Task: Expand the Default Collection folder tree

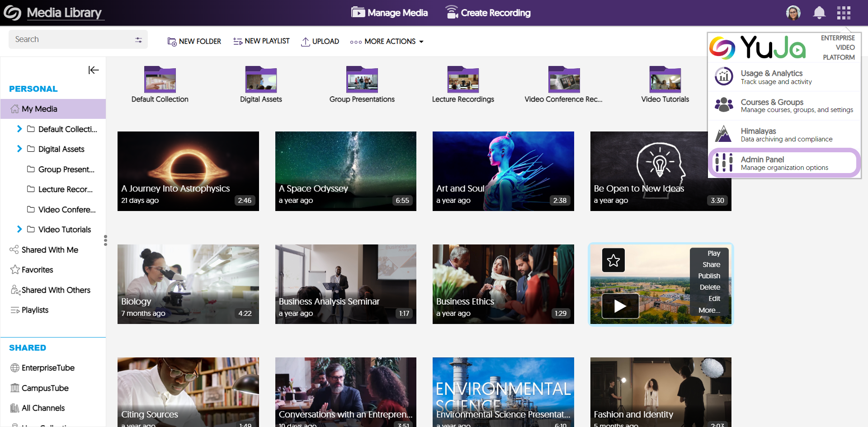Action: tap(19, 129)
